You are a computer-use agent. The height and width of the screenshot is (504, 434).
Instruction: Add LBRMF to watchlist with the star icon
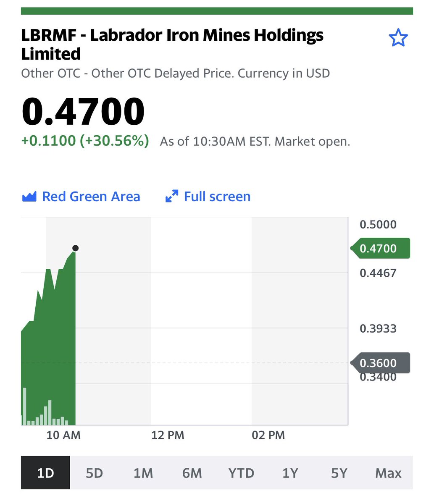(x=398, y=38)
